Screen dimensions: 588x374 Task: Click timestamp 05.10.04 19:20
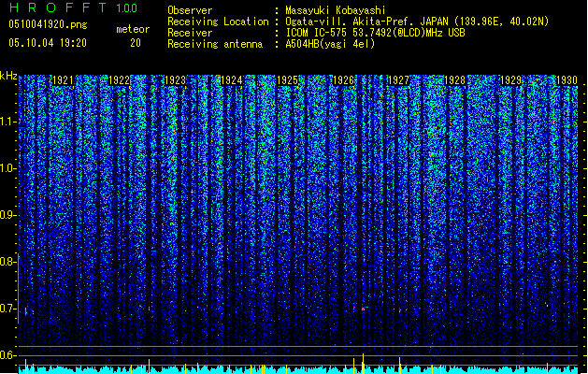click(x=48, y=43)
